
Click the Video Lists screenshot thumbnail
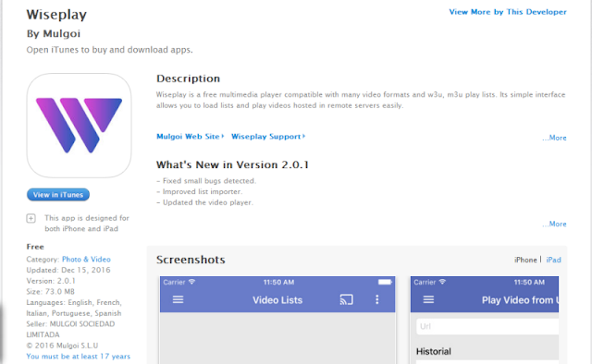point(277,321)
